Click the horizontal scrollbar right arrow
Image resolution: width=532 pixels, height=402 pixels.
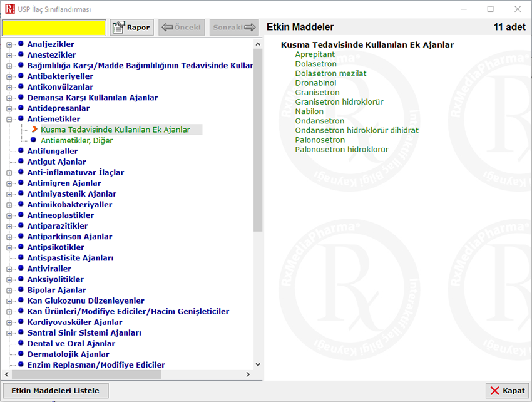click(248, 374)
